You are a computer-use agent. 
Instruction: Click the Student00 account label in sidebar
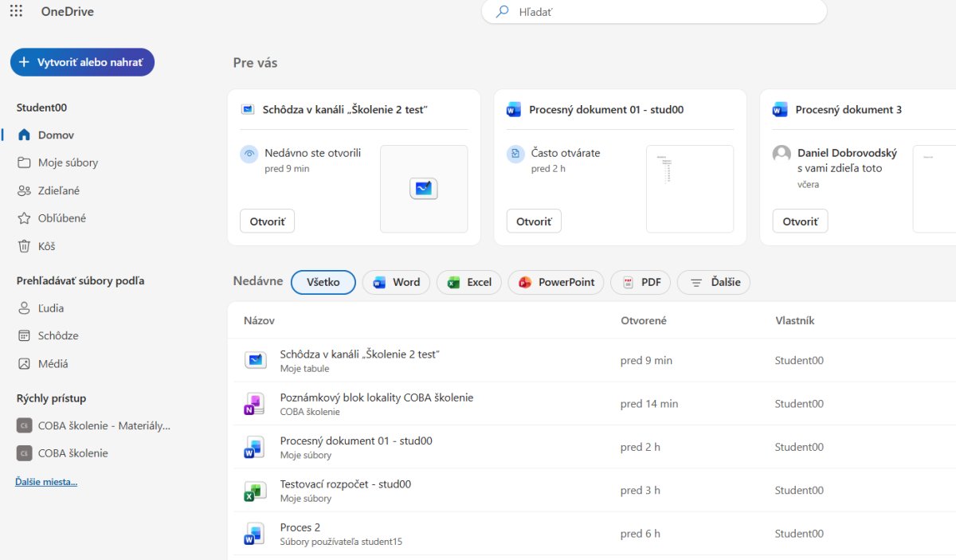click(42, 108)
